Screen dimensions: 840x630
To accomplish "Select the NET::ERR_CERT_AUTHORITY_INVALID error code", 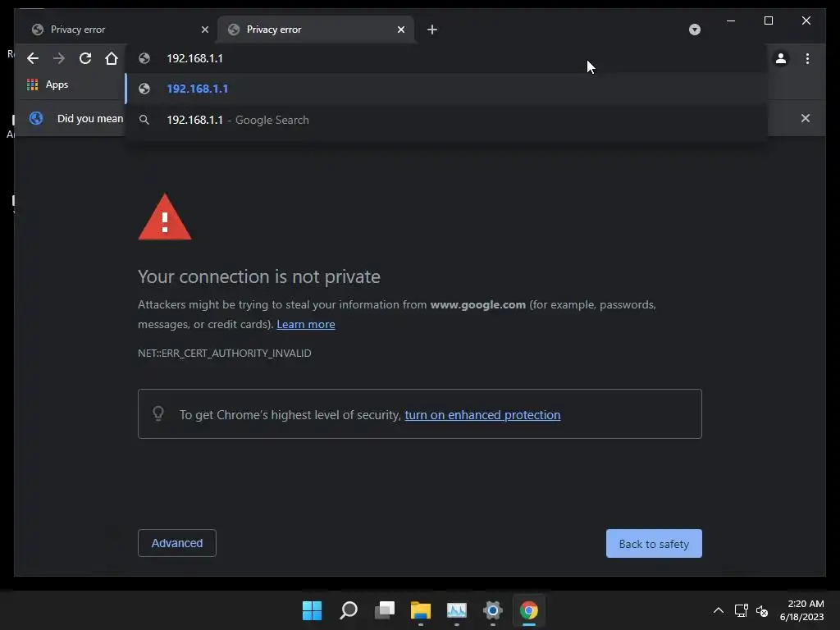I will tap(225, 353).
